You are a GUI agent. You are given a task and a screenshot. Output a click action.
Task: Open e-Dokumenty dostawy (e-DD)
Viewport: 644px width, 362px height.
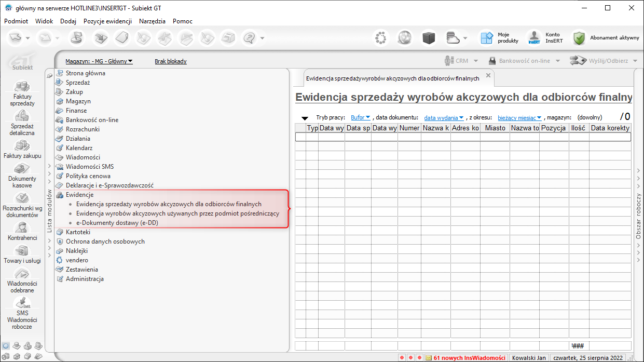coord(117,223)
